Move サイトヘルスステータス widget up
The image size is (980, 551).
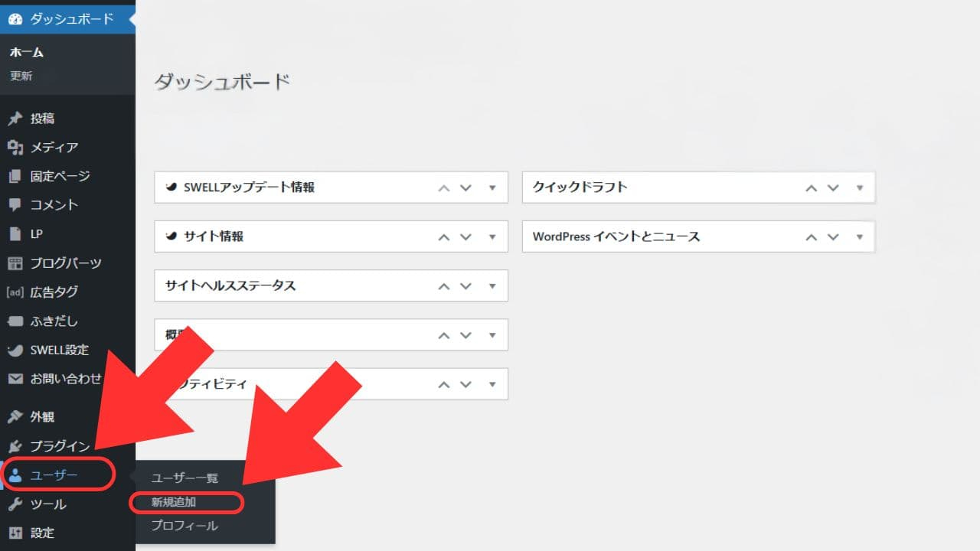click(443, 286)
